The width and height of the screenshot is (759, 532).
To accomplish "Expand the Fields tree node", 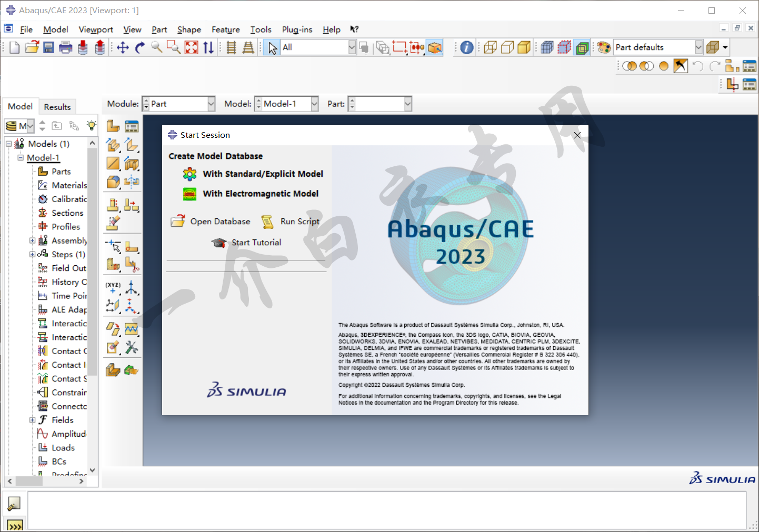I will point(32,420).
